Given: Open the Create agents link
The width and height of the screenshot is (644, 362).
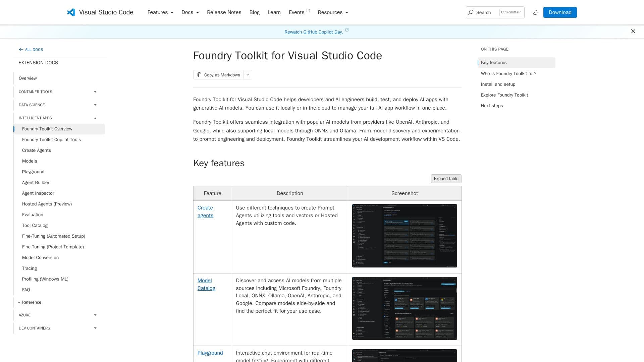Looking at the screenshot, I should coord(205,212).
